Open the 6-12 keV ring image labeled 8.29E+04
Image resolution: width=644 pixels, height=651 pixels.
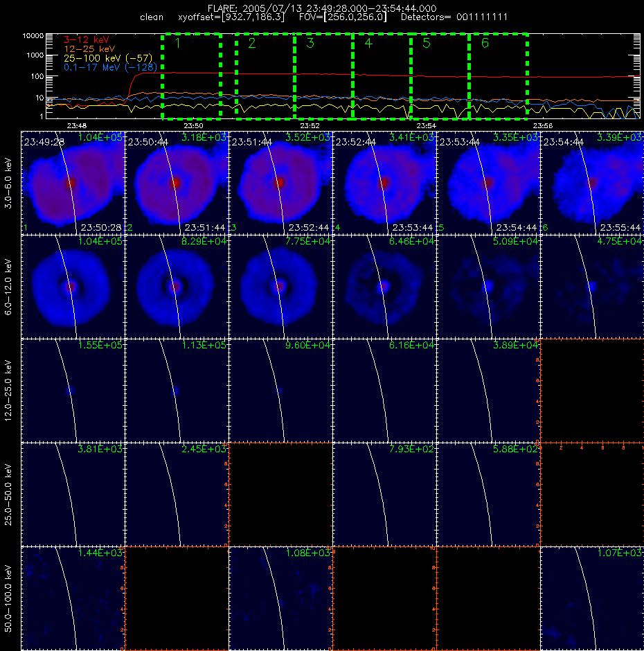pyautogui.click(x=177, y=287)
